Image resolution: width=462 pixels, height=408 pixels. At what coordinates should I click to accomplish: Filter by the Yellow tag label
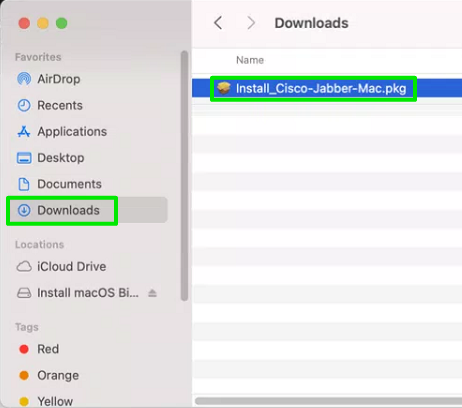(x=55, y=401)
